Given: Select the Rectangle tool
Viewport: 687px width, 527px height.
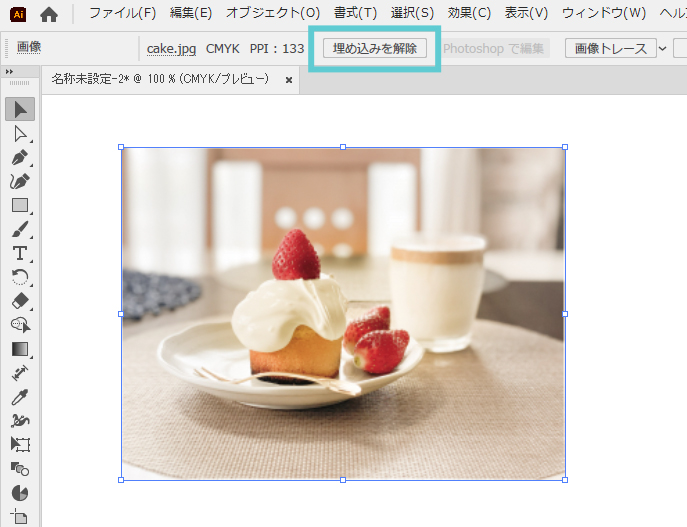Looking at the screenshot, I should [20, 206].
